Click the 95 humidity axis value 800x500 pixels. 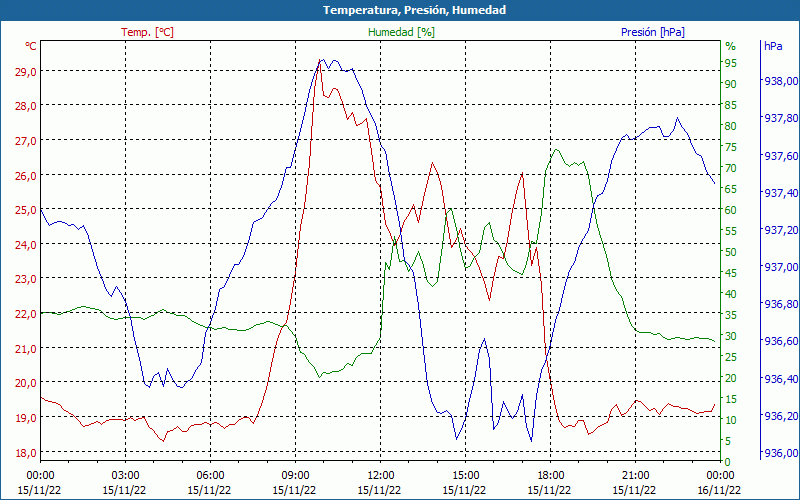[731, 63]
